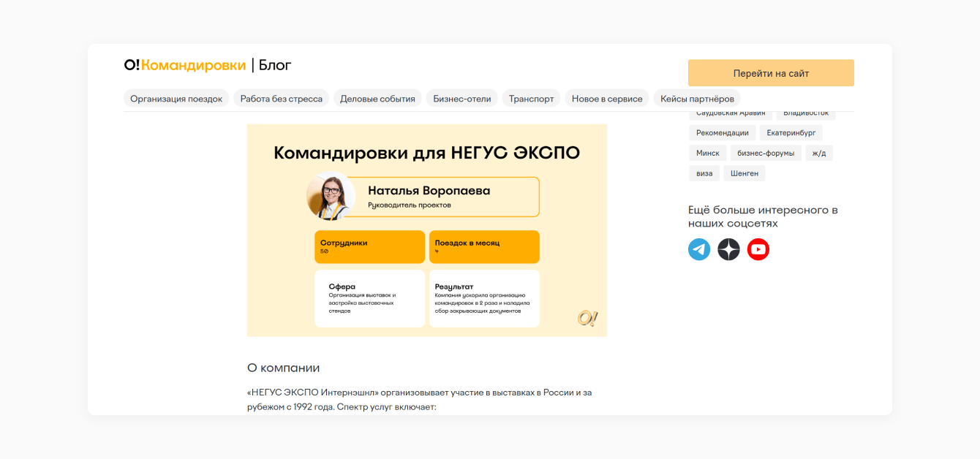Select the 'Рекомендации' tag
This screenshot has width=980, height=459.
[723, 132]
